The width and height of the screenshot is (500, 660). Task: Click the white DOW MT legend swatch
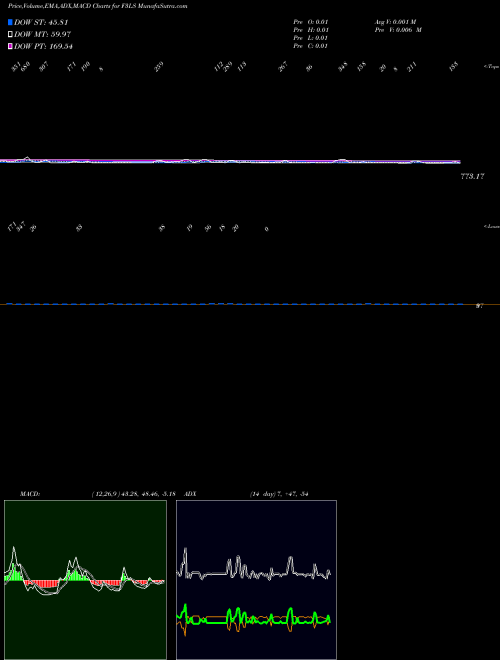10,35
